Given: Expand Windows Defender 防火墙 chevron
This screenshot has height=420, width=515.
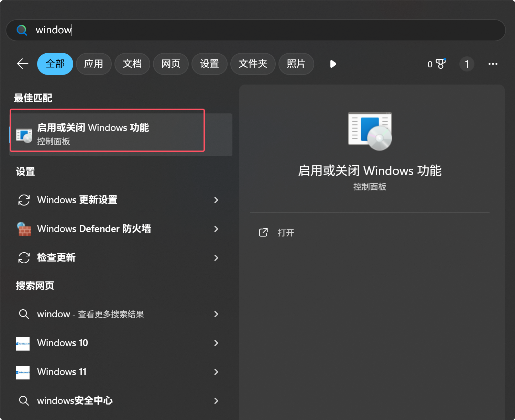Looking at the screenshot, I should tap(216, 229).
